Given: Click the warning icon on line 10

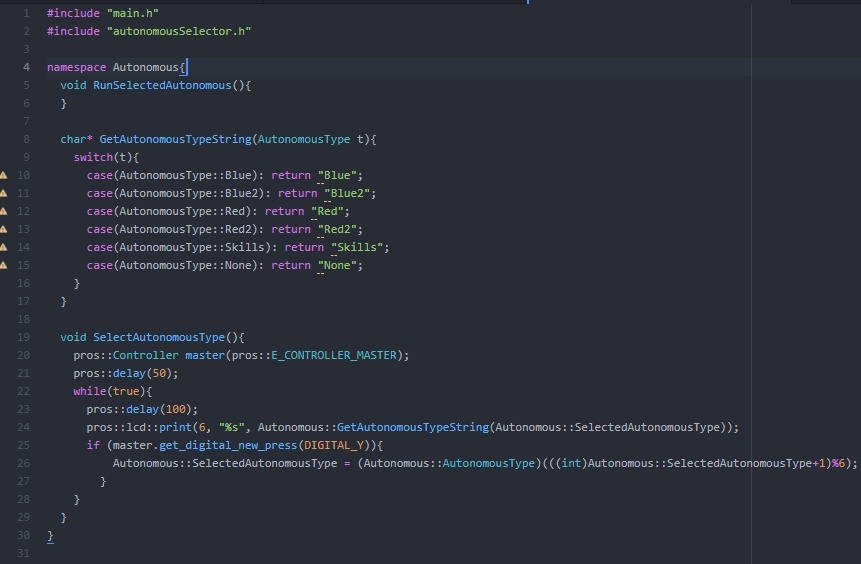Looking at the screenshot, I should pyautogui.click(x=3, y=175).
